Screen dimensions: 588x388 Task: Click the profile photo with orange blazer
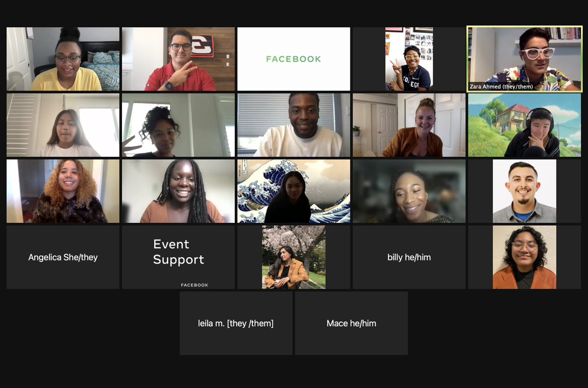[524, 257]
